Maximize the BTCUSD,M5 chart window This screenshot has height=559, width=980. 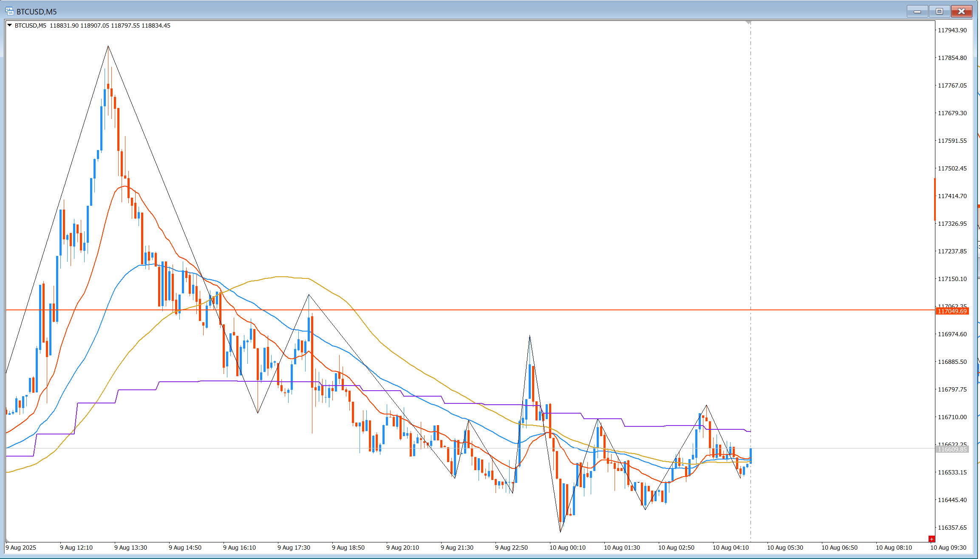coord(939,11)
